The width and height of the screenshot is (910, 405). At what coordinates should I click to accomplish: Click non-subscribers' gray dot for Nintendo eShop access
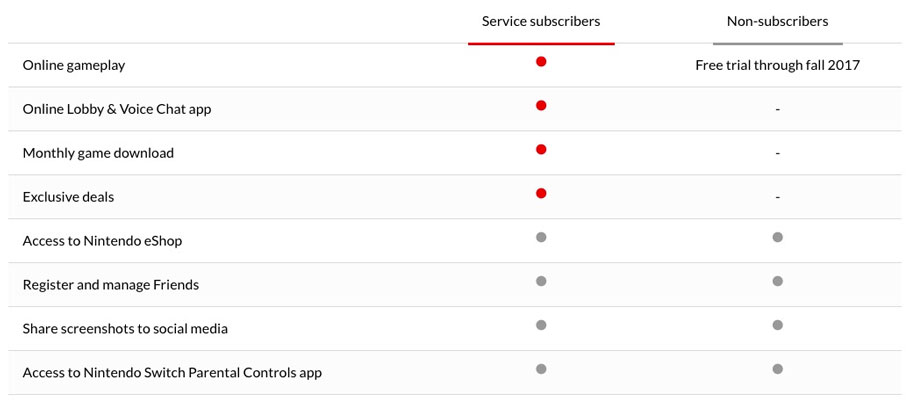pyautogui.click(x=778, y=237)
